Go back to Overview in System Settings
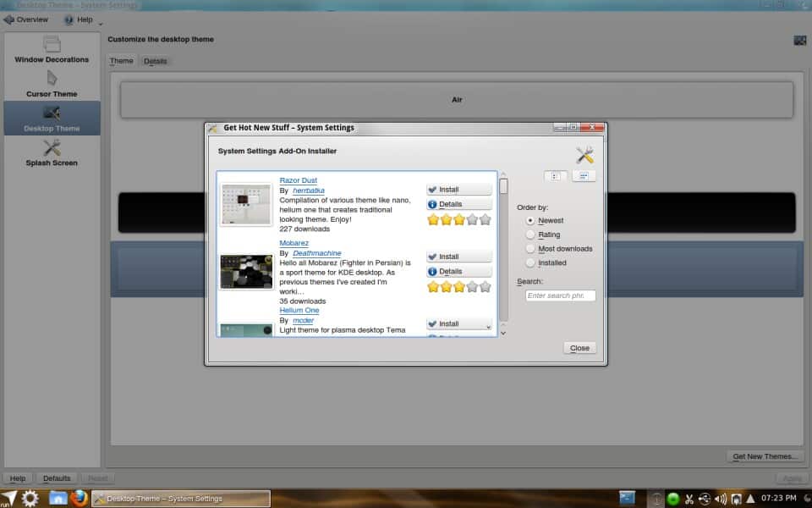This screenshot has height=508, width=812. tap(26, 19)
